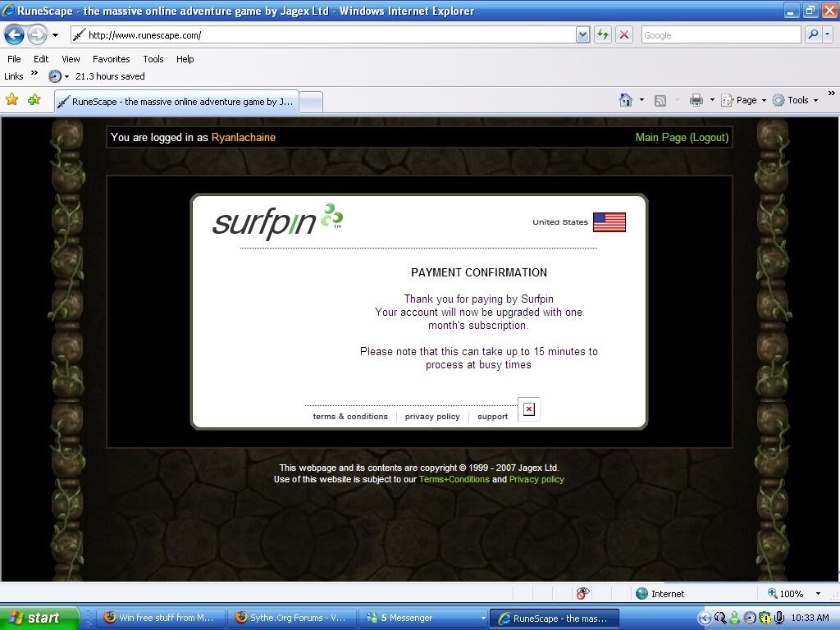Switch to Sythe.Org Forums taskbar window

click(292, 618)
